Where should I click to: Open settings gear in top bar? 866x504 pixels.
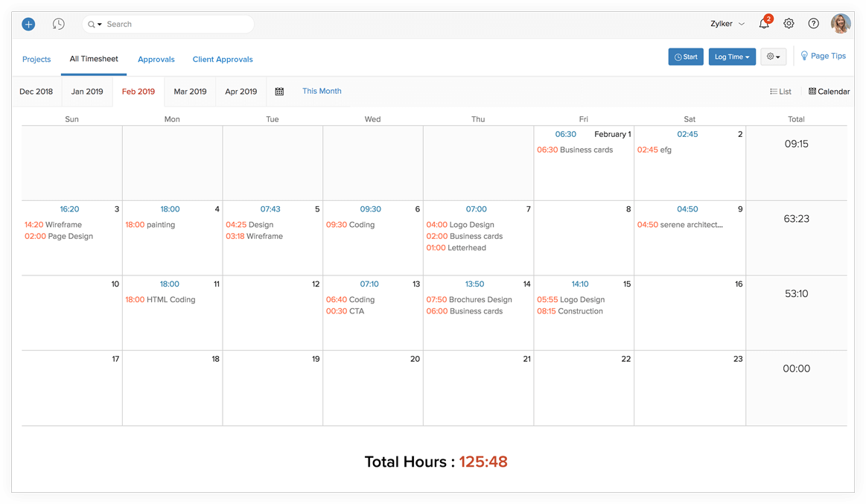tap(789, 24)
